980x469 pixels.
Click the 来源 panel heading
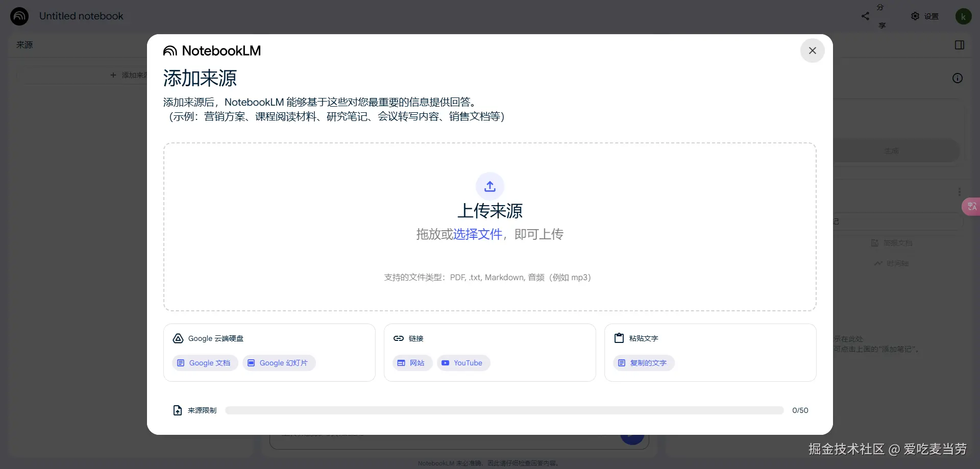24,45
